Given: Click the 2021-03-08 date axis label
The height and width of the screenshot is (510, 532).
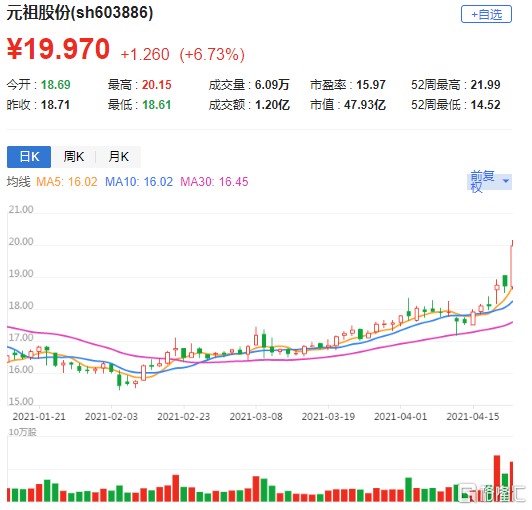Looking at the screenshot, I should pos(256,416).
